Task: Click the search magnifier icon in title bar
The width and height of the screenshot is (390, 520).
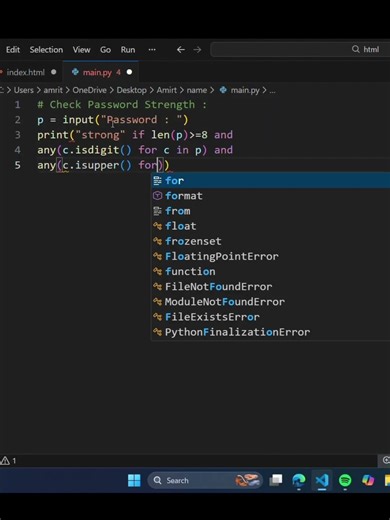Action: (356, 49)
